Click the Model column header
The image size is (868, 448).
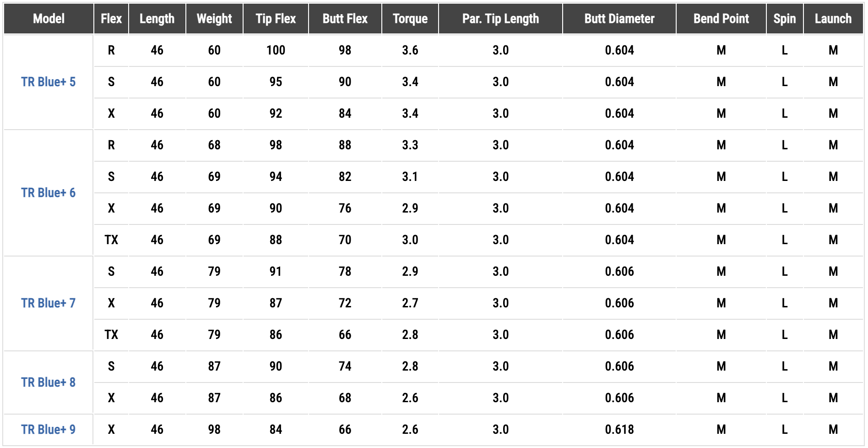click(49, 19)
